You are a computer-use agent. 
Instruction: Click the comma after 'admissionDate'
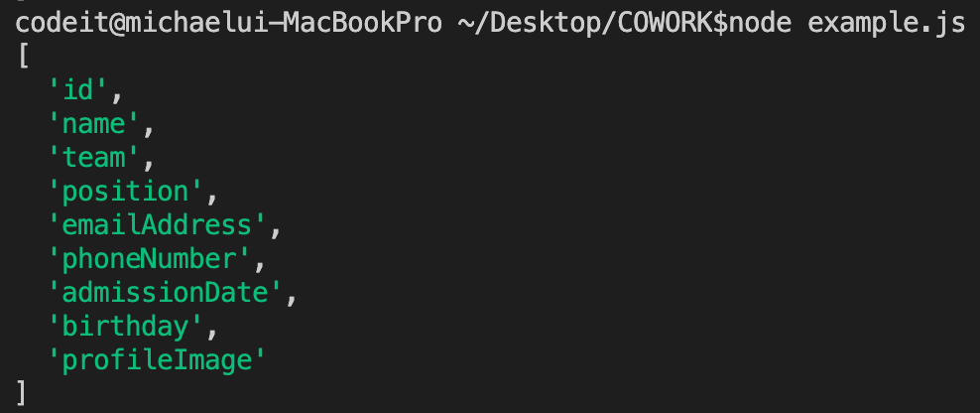[x=293, y=295]
